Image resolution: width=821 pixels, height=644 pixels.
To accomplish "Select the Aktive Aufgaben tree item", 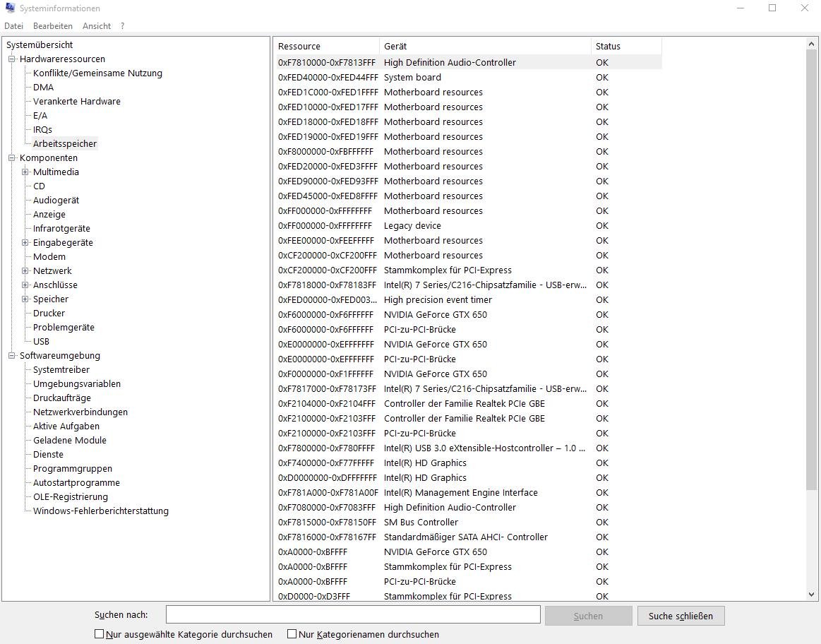I will point(66,427).
